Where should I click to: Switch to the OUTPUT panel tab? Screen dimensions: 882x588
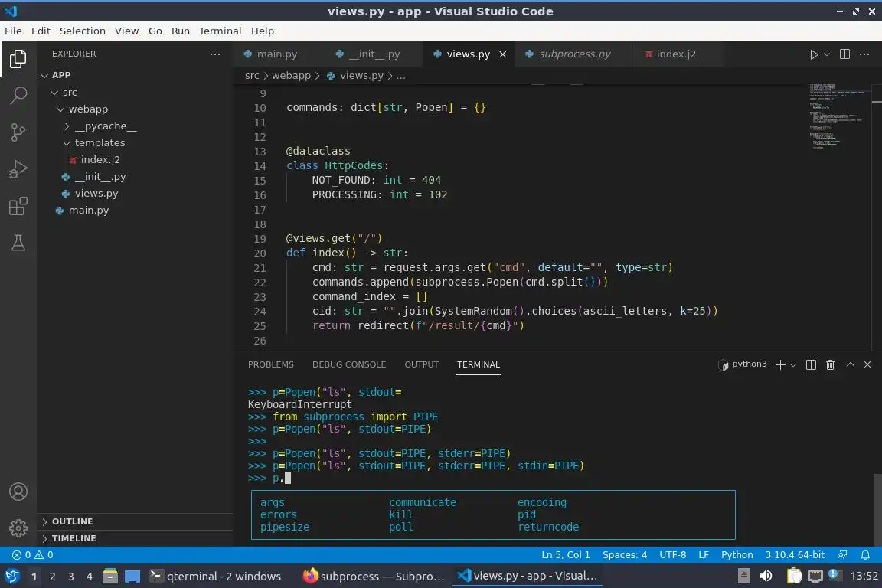pos(421,364)
